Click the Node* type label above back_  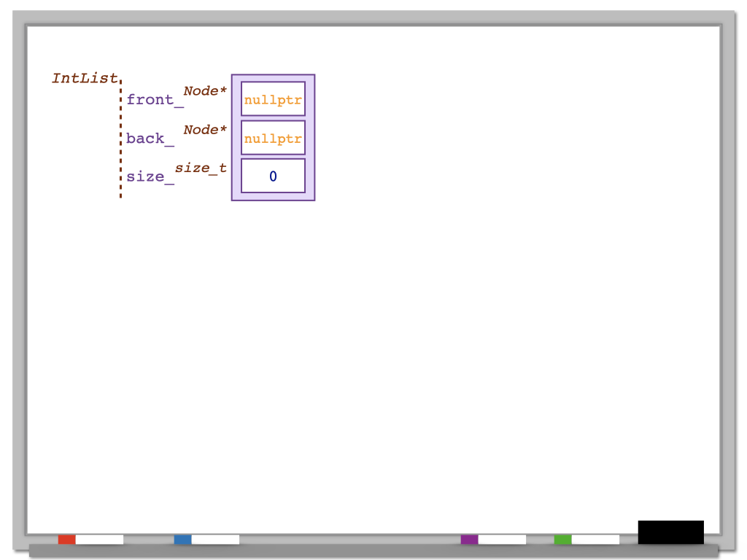click(x=205, y=130)
